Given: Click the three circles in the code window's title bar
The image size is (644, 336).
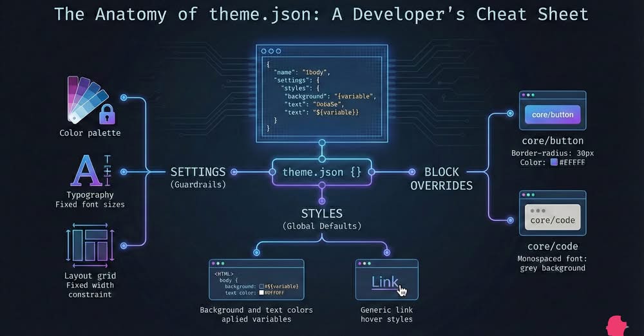Looking at the screenshot, I should 271,51.
